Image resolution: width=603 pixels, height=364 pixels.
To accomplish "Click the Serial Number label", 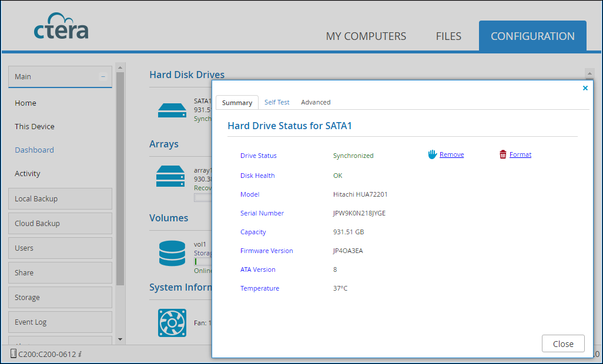I will click(262, 213).
